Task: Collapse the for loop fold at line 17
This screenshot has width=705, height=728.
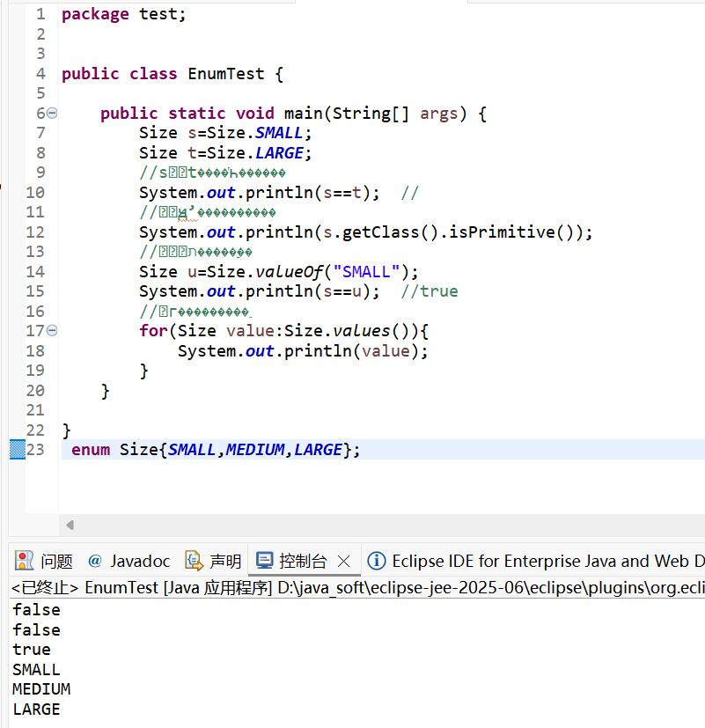Action: pos(52,331)
